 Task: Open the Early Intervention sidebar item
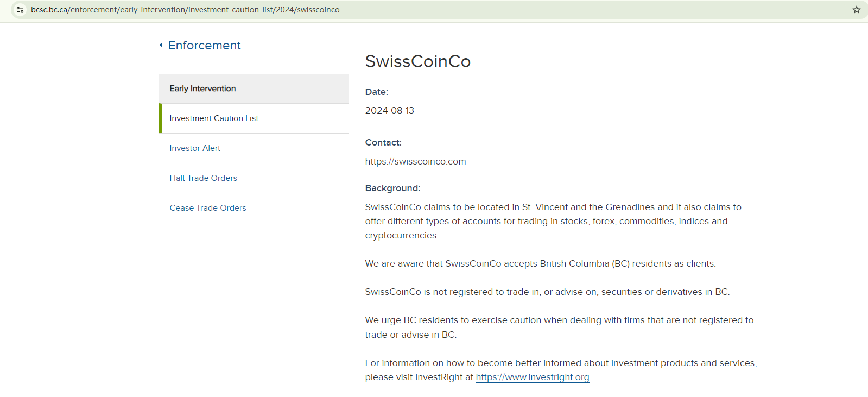202,89
